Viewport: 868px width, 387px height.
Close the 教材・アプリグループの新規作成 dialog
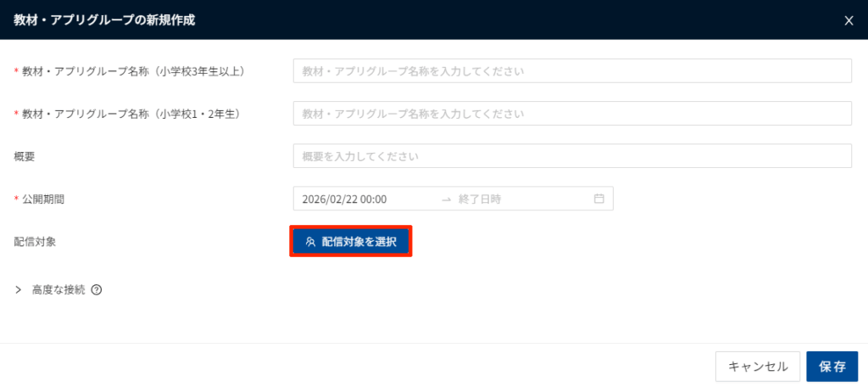[x=849, y=20]
